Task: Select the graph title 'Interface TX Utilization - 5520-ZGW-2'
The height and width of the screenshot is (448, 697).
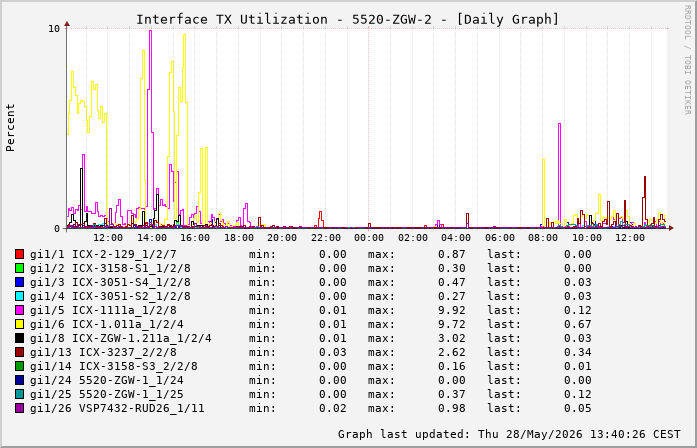Action: 284,20
